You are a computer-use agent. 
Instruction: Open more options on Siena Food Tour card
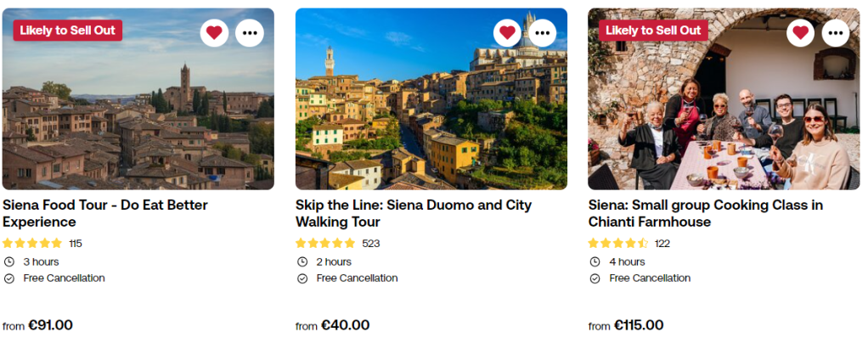pyautogui.click(x=250, y=33)
